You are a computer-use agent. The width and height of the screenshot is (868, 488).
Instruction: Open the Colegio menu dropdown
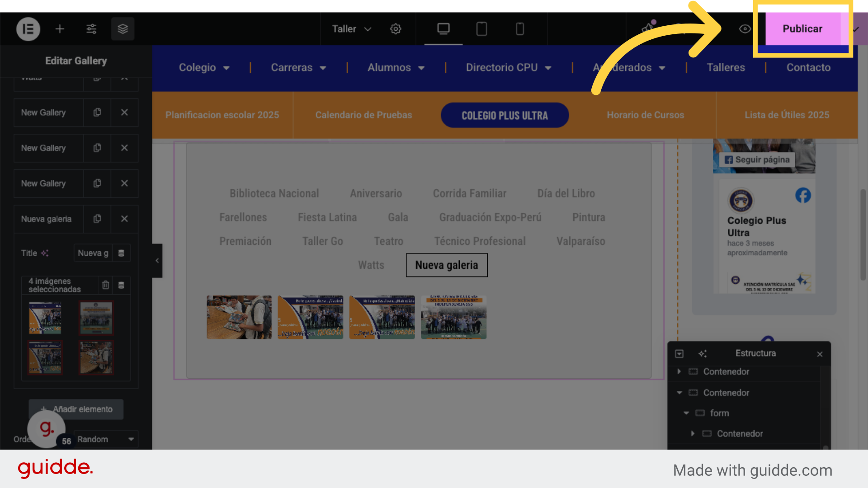point(204,68)
